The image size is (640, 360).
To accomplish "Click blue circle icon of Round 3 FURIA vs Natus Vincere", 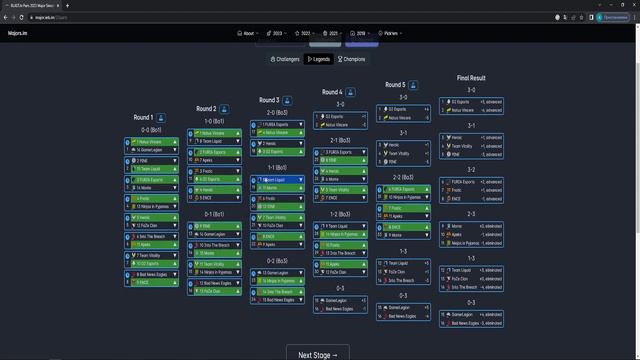I will (253, 125).
